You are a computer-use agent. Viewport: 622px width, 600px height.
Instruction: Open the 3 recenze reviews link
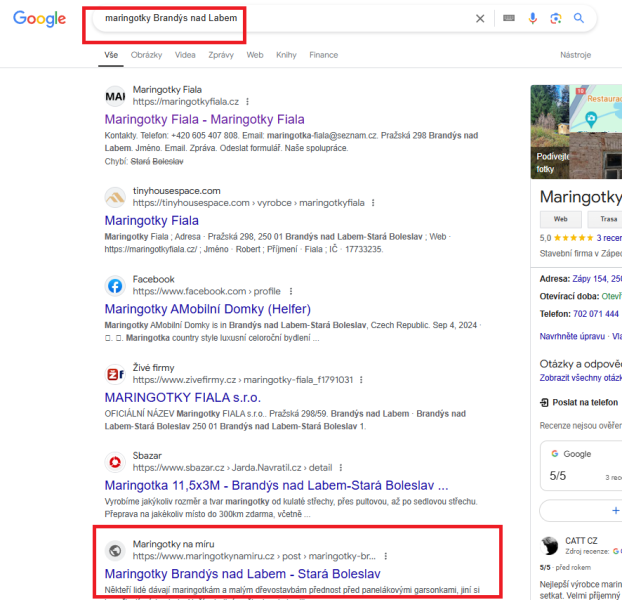coord(609,238)
